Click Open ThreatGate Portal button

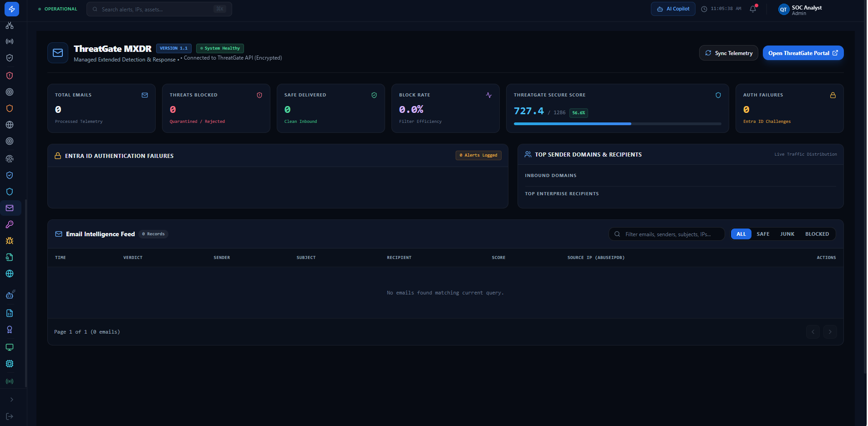tap(803, 53)
